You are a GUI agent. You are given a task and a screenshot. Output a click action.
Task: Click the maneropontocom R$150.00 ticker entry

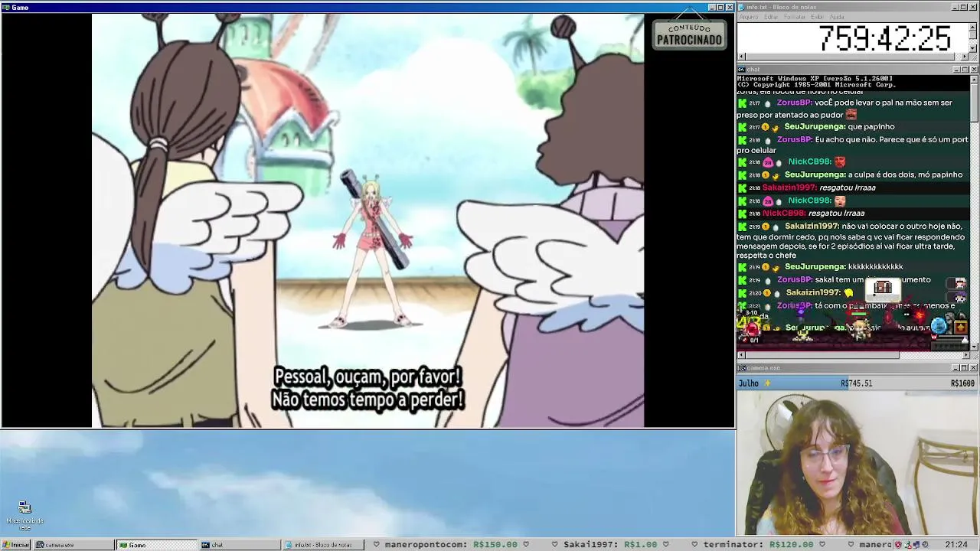[451, 545]
